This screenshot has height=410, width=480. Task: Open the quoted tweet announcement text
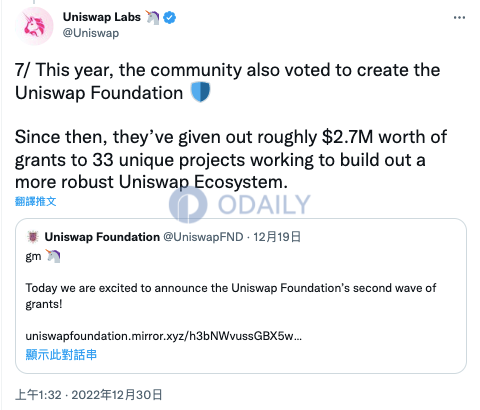click(231, 296)
